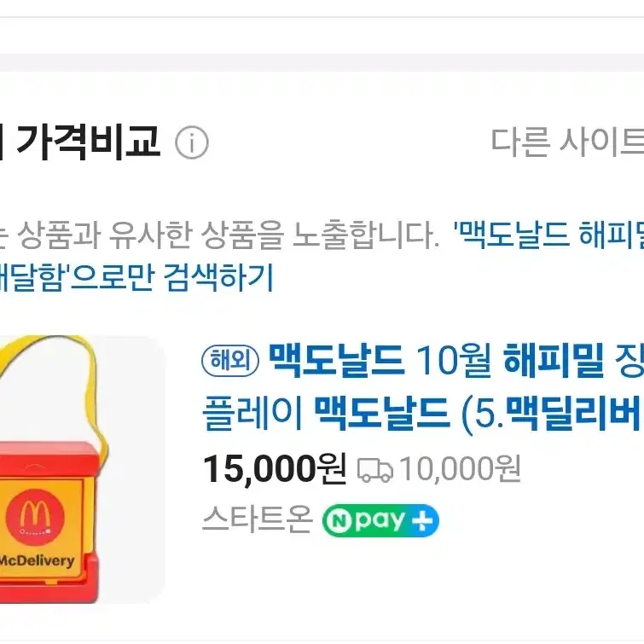This screenshot has height=644, width=644.
Task: Click the plus sign in Npay badge
Action: pos(422,520)
